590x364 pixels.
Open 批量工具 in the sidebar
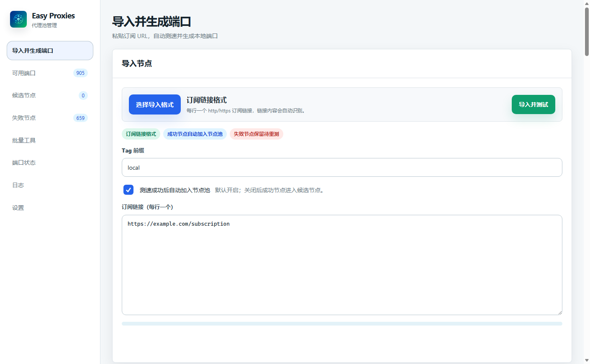pos(50,140)
